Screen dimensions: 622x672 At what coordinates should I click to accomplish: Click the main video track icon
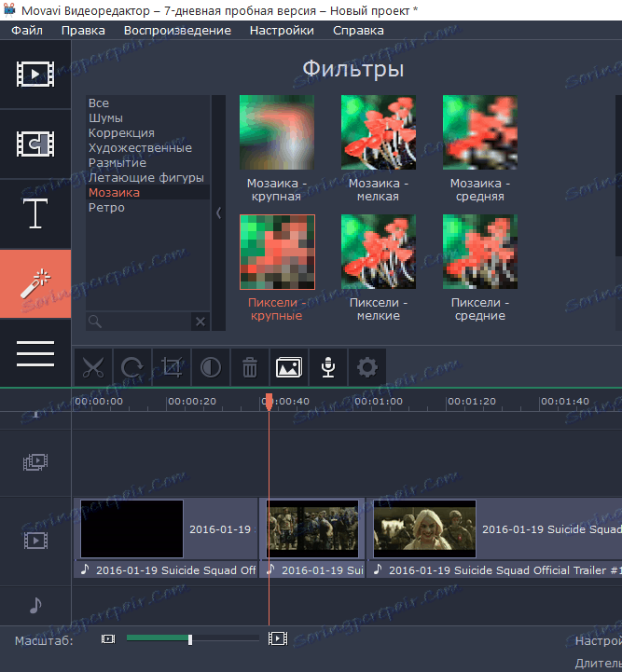[35, 541]
